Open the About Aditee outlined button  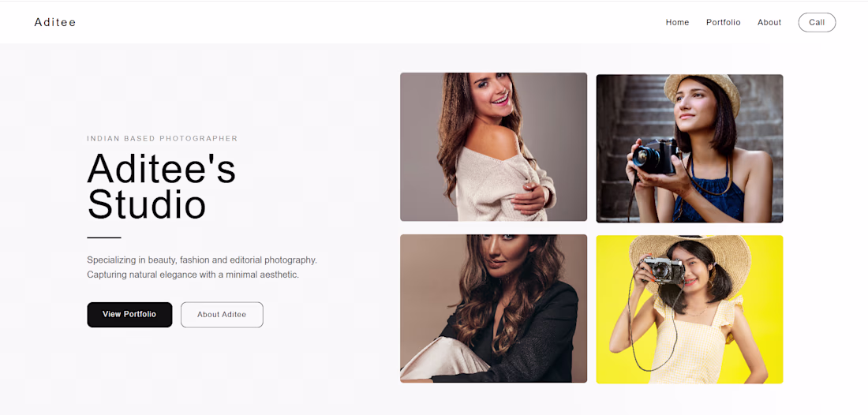(222, 314)
